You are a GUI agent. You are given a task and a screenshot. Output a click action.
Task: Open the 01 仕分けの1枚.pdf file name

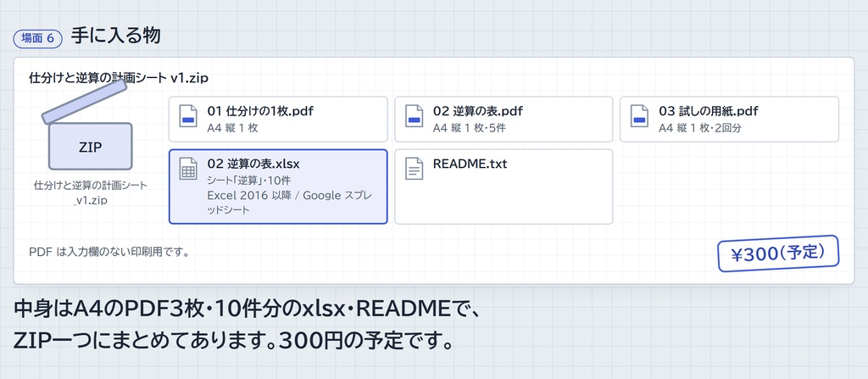coord(261,111)
